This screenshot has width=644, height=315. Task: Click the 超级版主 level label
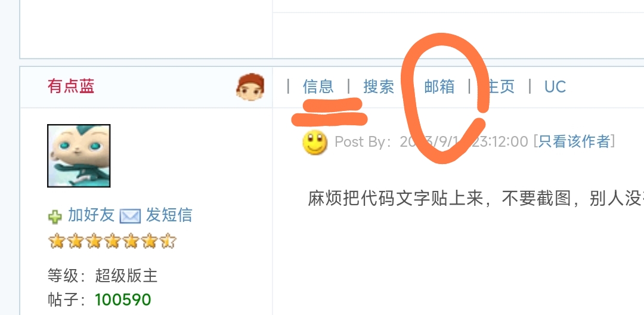click(126, 276)
